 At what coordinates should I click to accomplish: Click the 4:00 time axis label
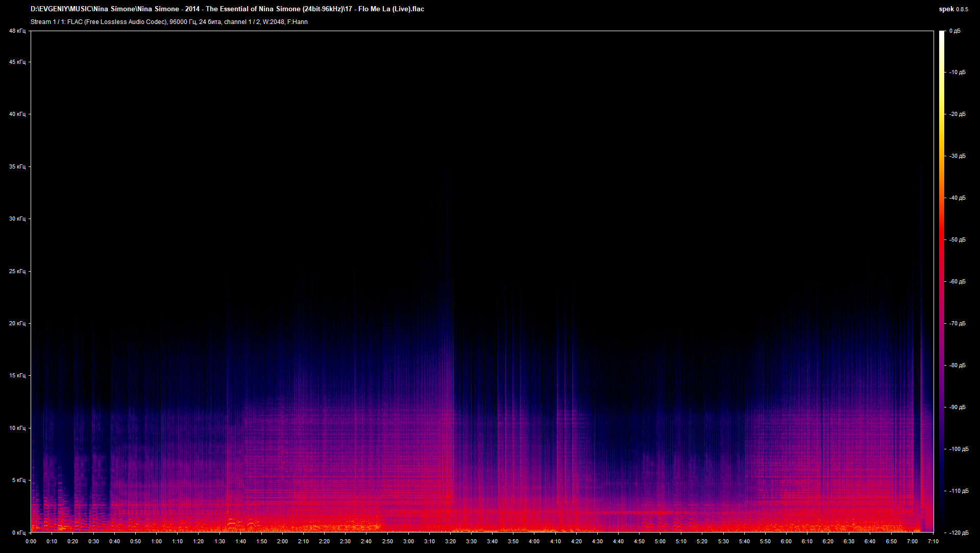click(x=534, y=542)
